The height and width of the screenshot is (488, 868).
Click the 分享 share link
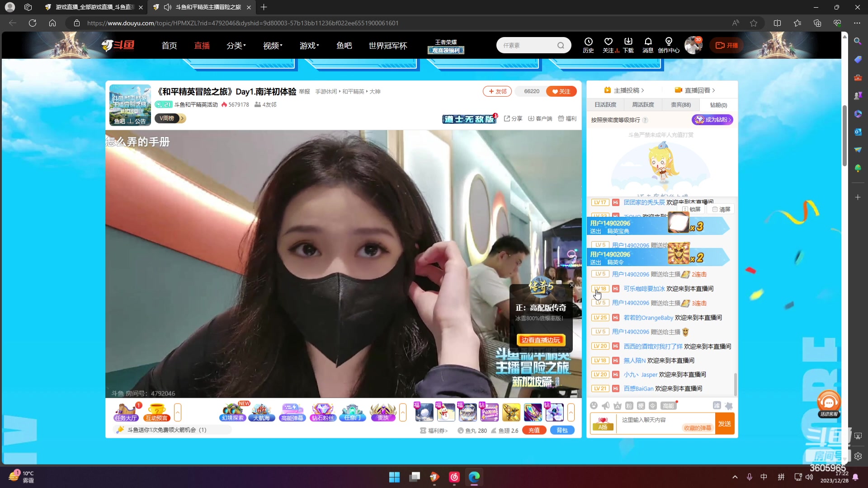513,118
